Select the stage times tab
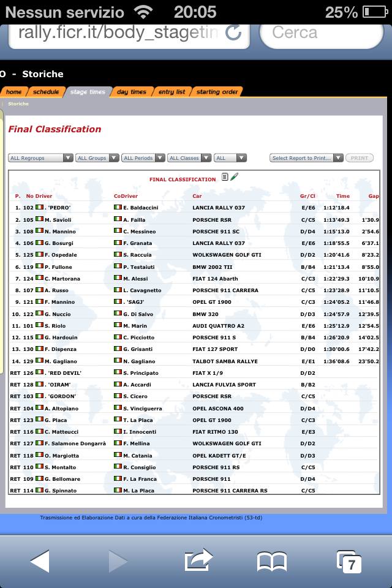392x588 pixels. pos(88,92)
